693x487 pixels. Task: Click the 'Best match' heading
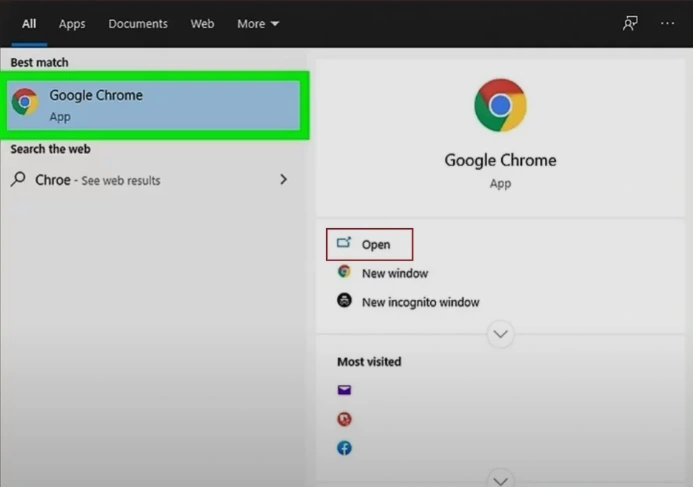tap(39, 62)
